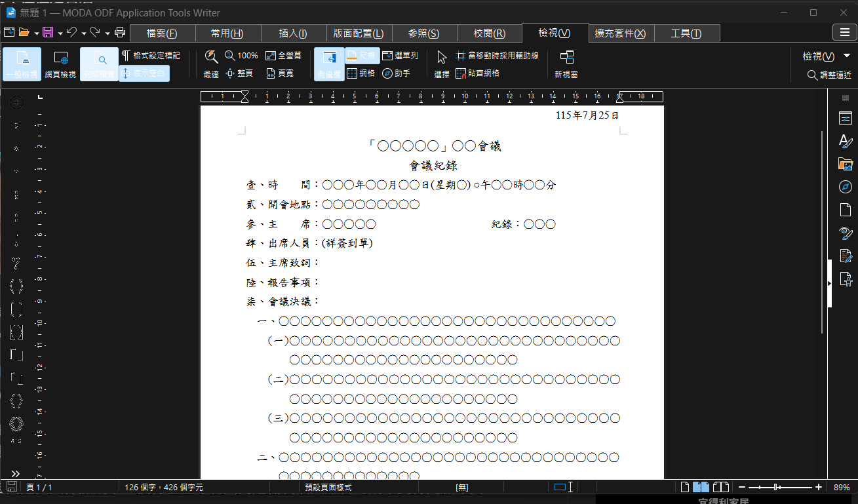The image size is (858, 504).
Task: Open the 檔案(F) tab
Action: (x=163, y=33)
